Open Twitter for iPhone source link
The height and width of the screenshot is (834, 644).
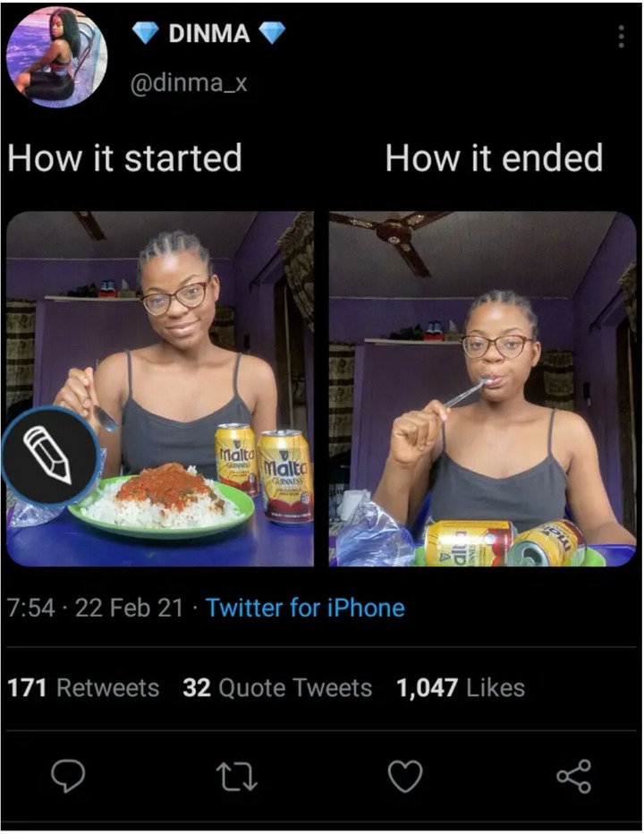(x=305, y=608)
